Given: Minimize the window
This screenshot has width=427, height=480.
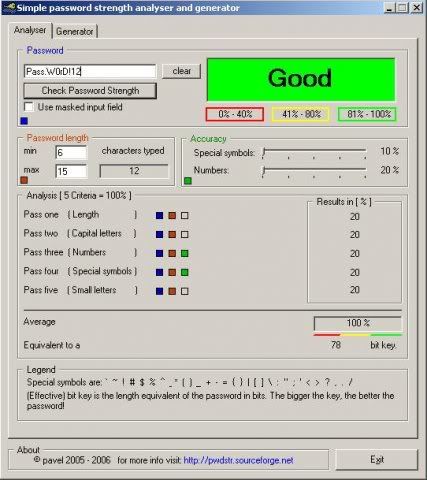Looking at the screenshot, I should click(x=389, y=7).
